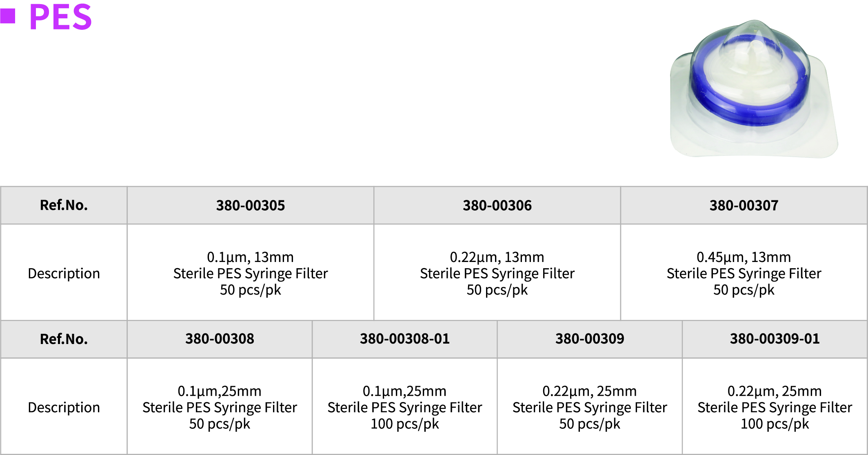Select reference number 380-00308-01
The image size is (868, 455).
[405, 339]
